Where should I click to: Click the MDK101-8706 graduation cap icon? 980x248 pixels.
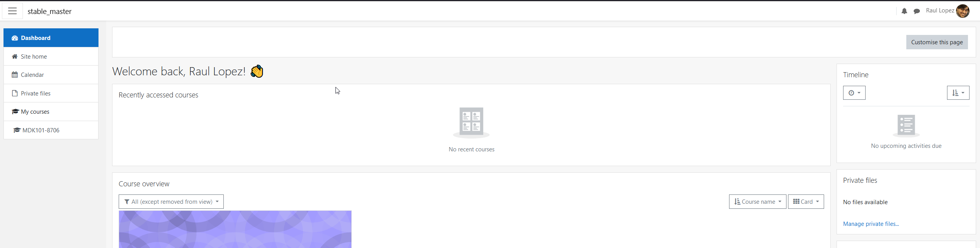coord(17,130)
